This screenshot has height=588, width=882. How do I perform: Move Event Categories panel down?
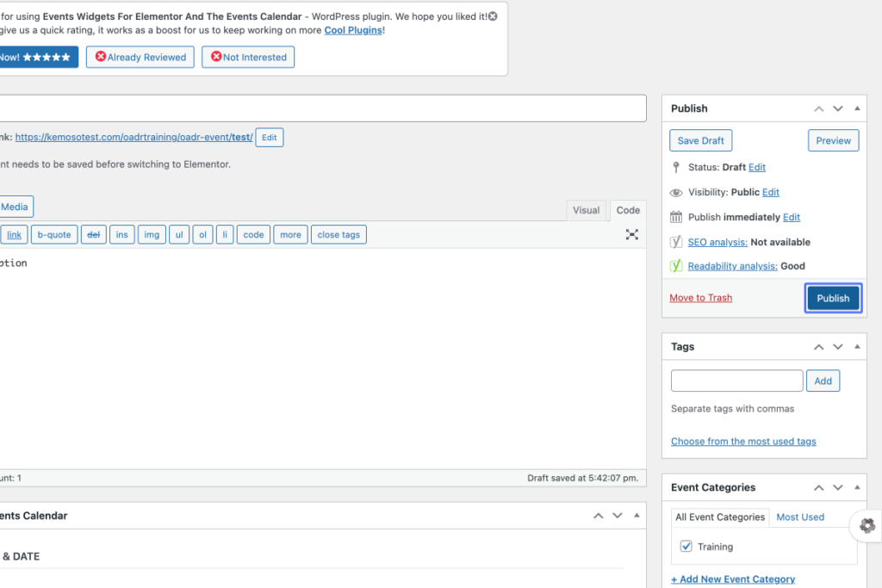click(x=838, y=487)
